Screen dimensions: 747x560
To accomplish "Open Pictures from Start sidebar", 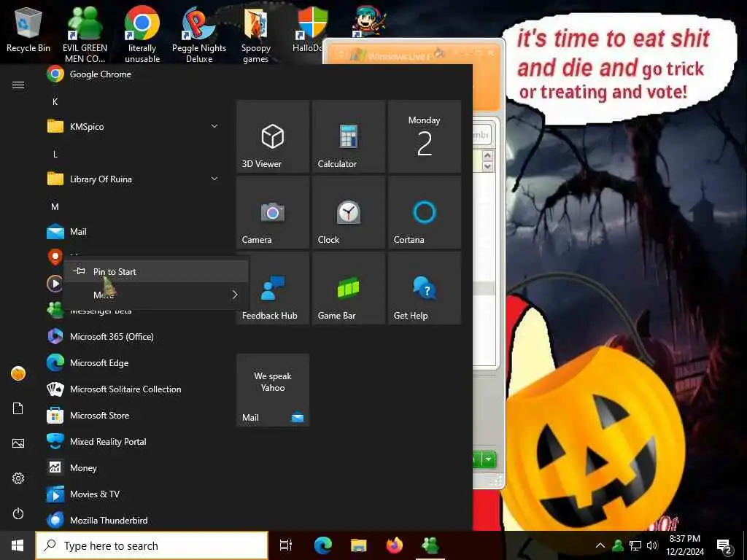I will (x=18, y=443).
